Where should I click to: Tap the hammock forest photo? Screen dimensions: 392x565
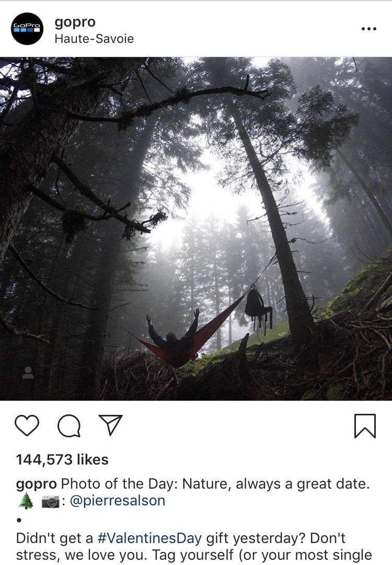[x=196, y=229]
